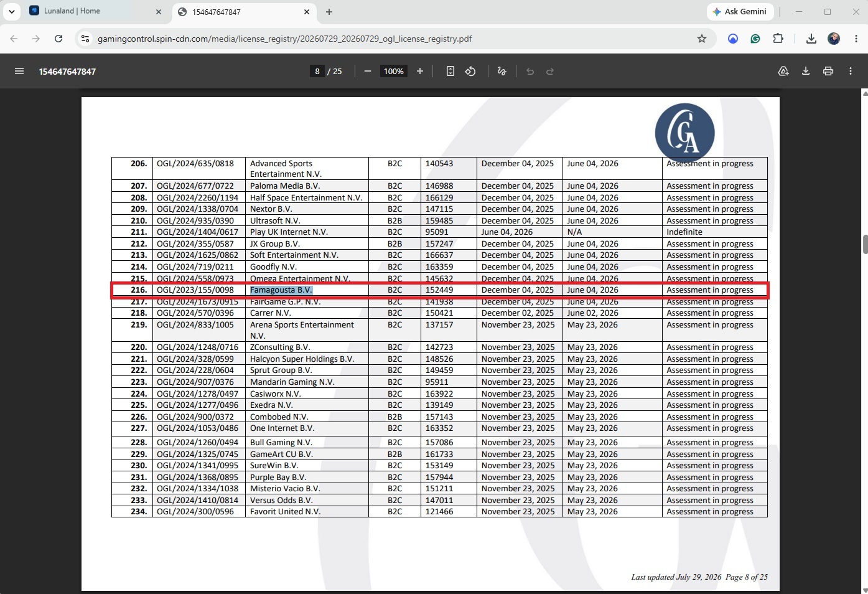
Task: Bookmark this page with the star
Action: point(702,39)
